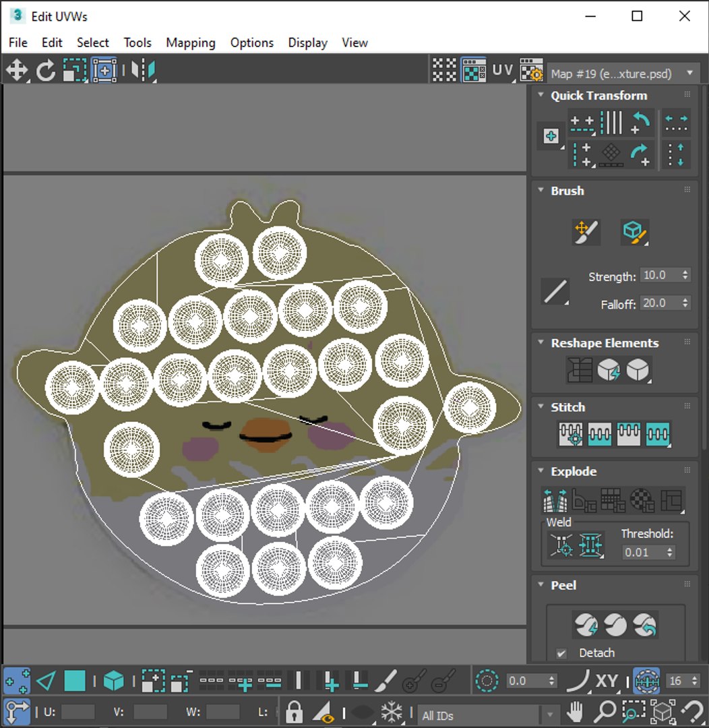Click Quick Peel icon

coord(586,624)
